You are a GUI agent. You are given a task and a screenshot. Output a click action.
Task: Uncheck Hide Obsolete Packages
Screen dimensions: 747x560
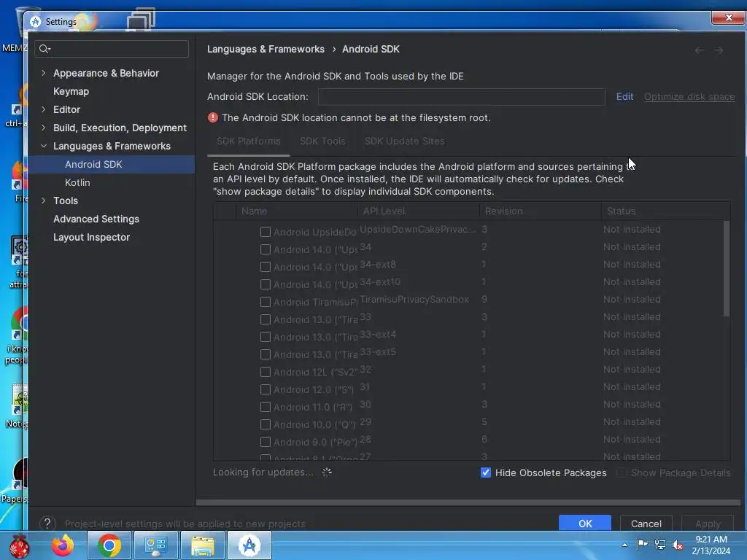485,472
